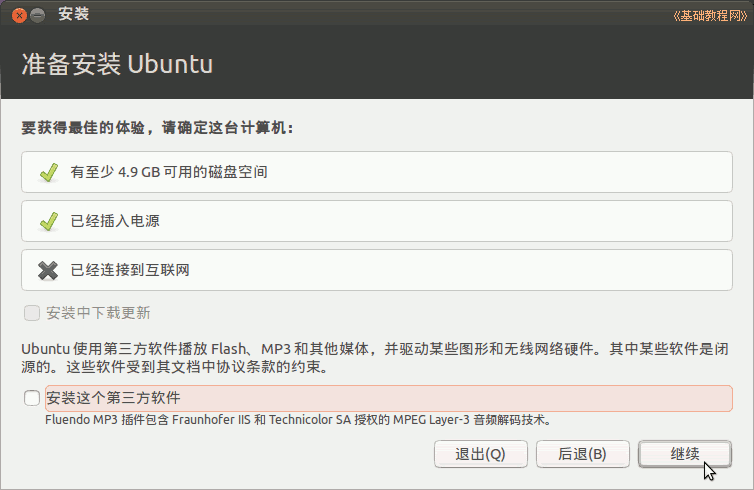754x490 pixels.
Task: Click the gray X beside 已经连接到互联网
Action: (48, 271)
